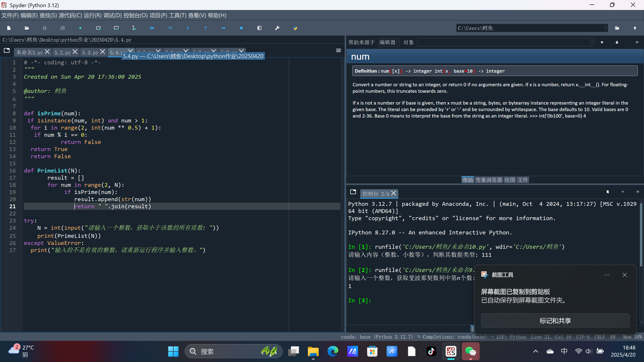Toggle the Help pane lock icon
This screenshot has height=362, width=644.
coord(617,42)
